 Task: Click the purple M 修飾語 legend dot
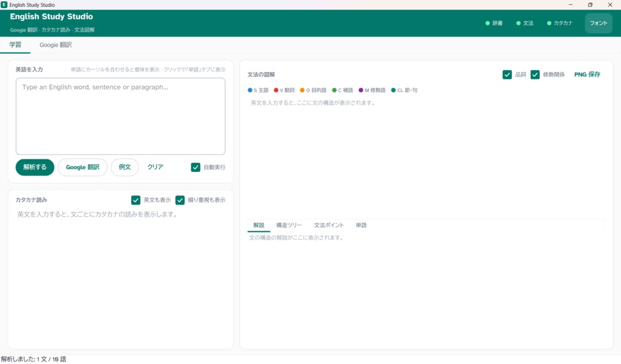point(361,90)
